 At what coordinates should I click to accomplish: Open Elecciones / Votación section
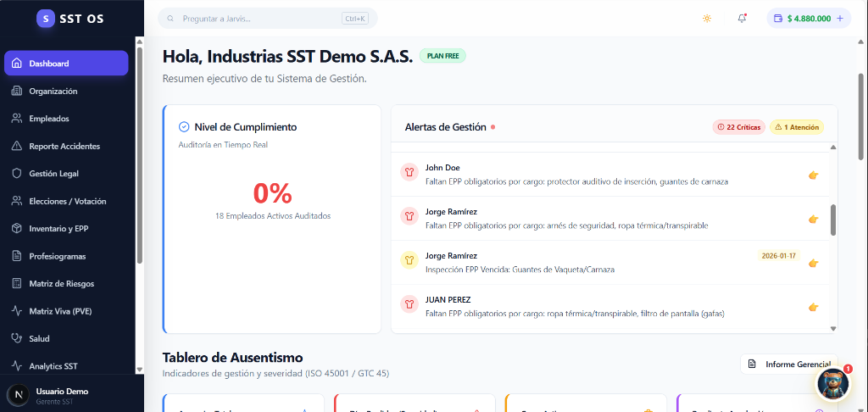tap(66, 201)
